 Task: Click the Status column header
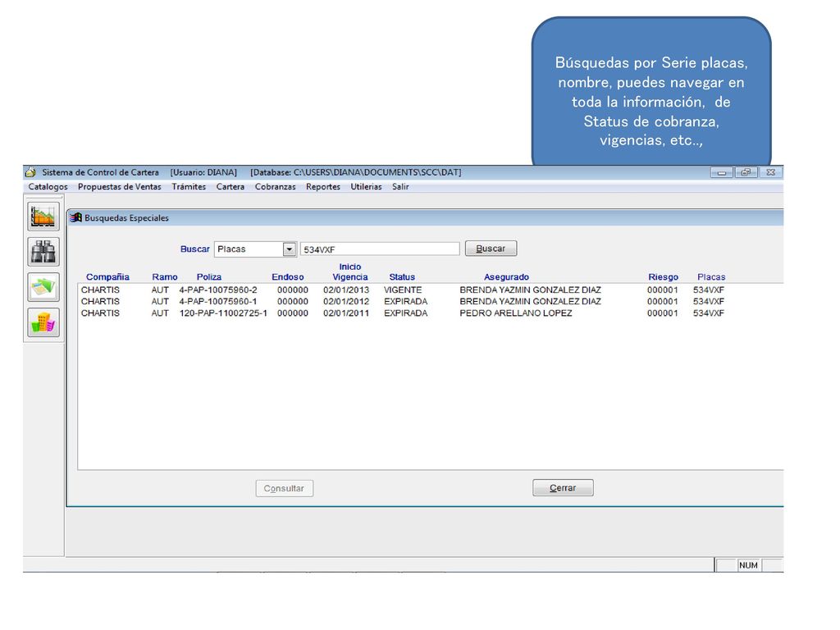[x=402, y=277]
